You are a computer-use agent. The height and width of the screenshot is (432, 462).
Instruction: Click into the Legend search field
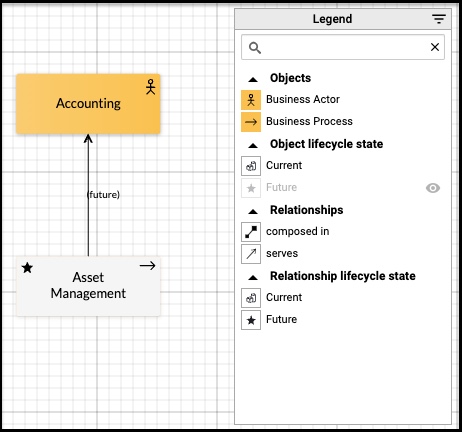[x=343, y=47]
